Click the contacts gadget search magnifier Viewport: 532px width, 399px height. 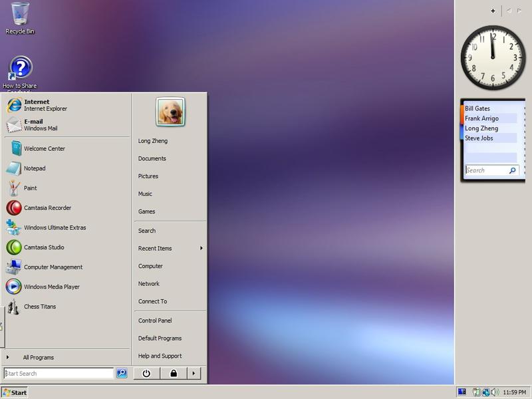coord(512,170)
